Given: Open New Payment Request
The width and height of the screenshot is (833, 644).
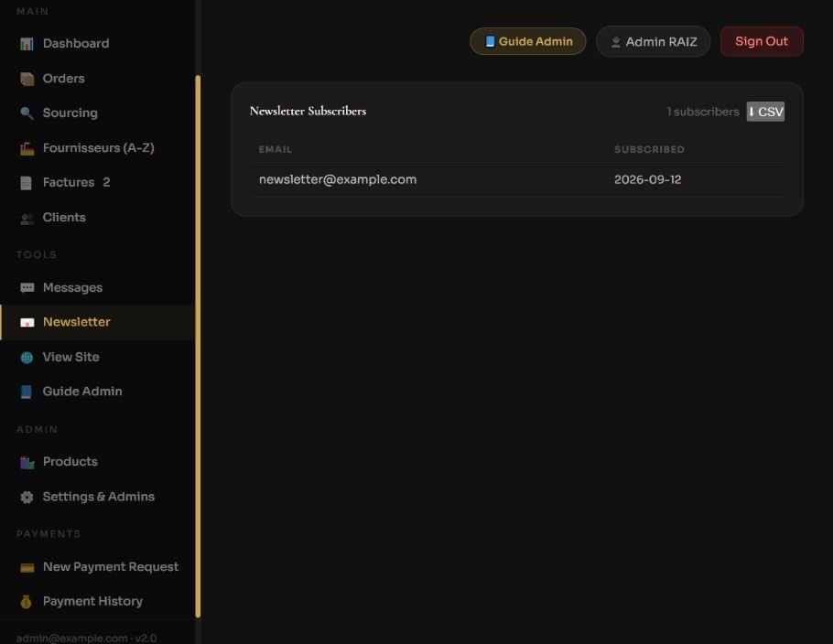Looking at the screenshot, I should pyautogui.click(x=98, y=567).
